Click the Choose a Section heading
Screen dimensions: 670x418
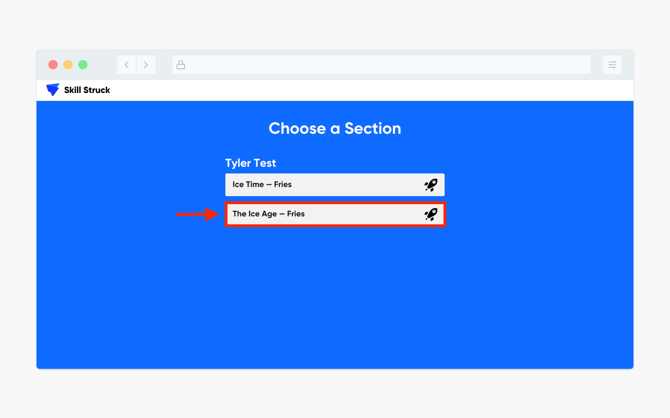point(335,128)
